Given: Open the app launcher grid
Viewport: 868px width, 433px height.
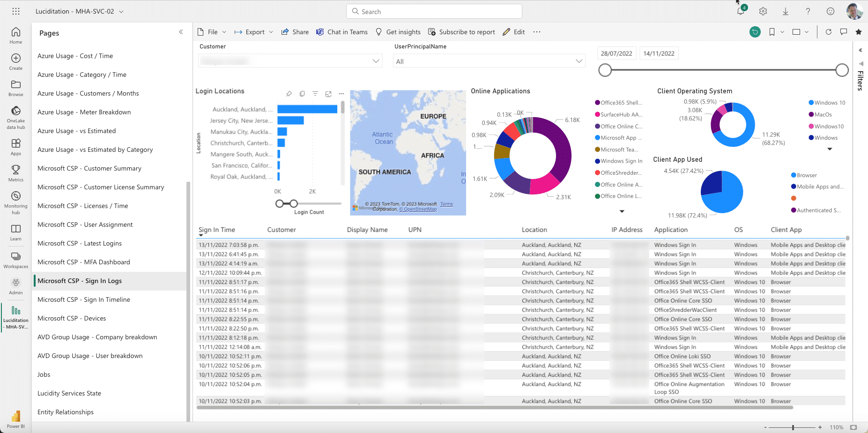Looking at the screenshot, I should [16, 11].
